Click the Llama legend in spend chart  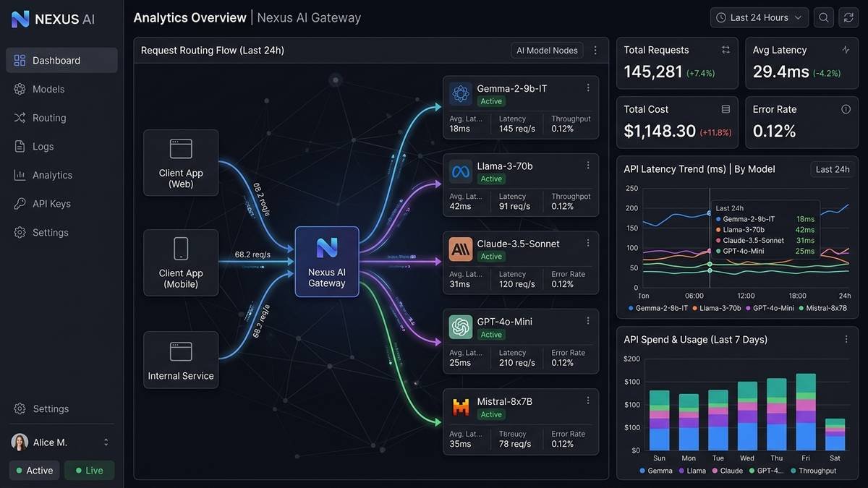pyautogui.click(x=692, y=471)
